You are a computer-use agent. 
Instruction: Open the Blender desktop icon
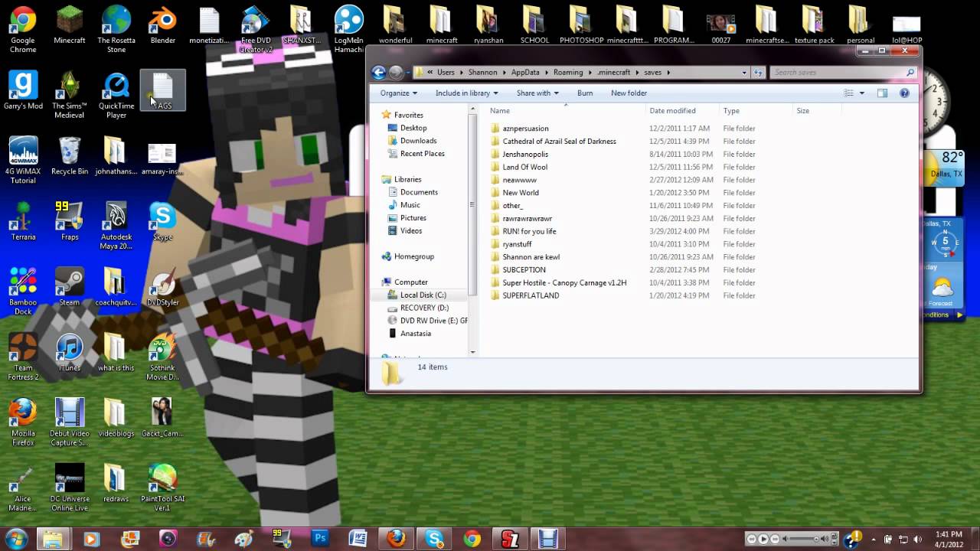[x=163, y=24]
